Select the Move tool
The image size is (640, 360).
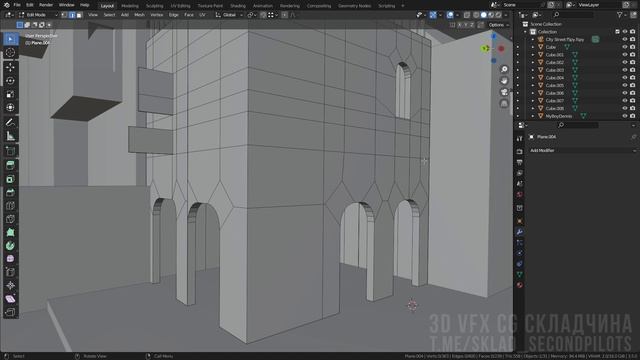click(10, 67)
